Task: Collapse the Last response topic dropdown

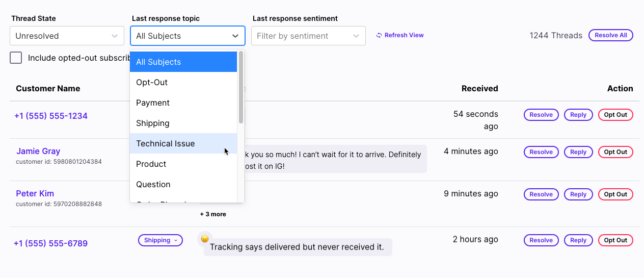Action: point(235,36)
